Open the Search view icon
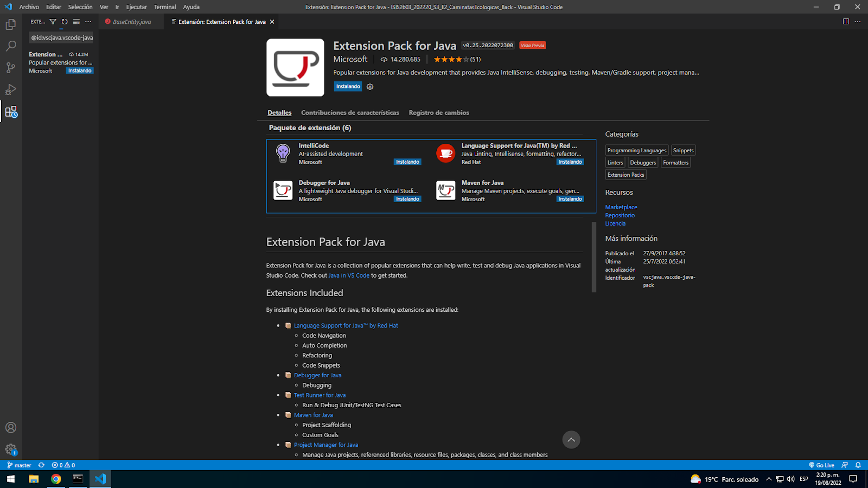 click(11, 46)
